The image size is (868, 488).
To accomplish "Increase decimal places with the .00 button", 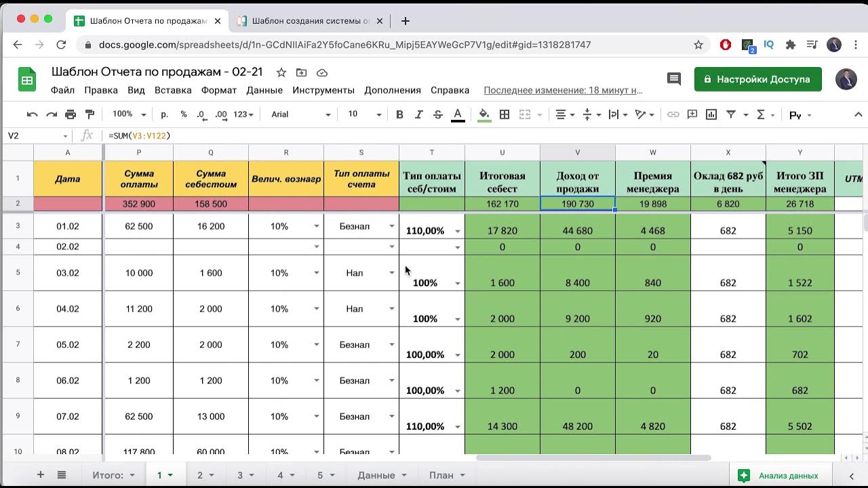I will (221, 115).
